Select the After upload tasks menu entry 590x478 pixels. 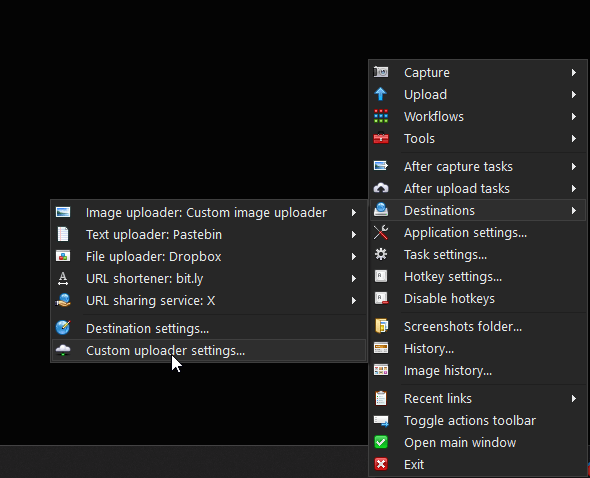[478, 188]
